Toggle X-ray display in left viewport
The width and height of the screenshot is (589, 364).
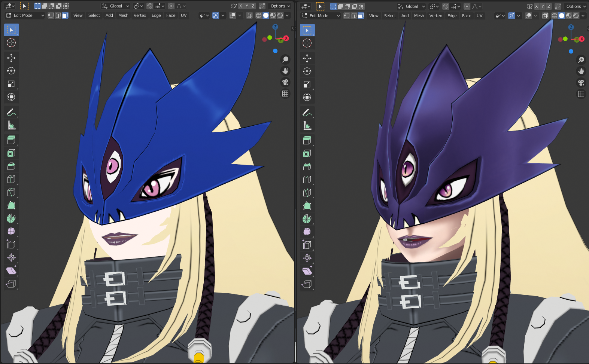(x=249, y=15)
